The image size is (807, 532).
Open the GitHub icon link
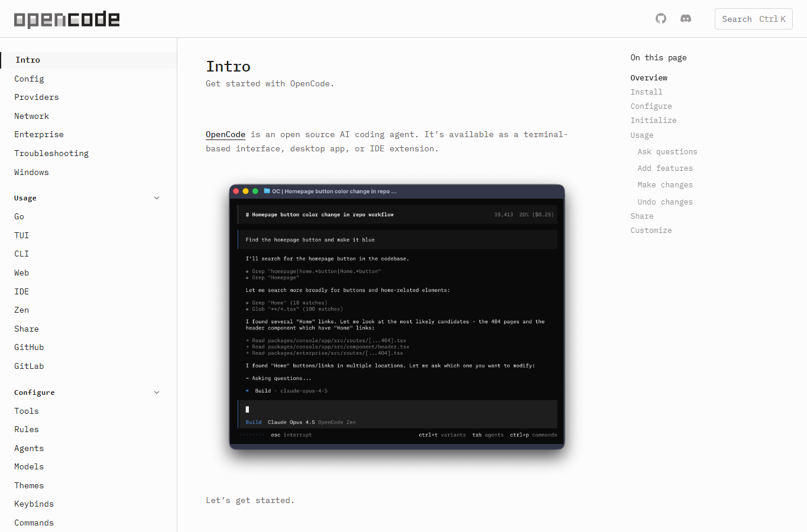661,18
